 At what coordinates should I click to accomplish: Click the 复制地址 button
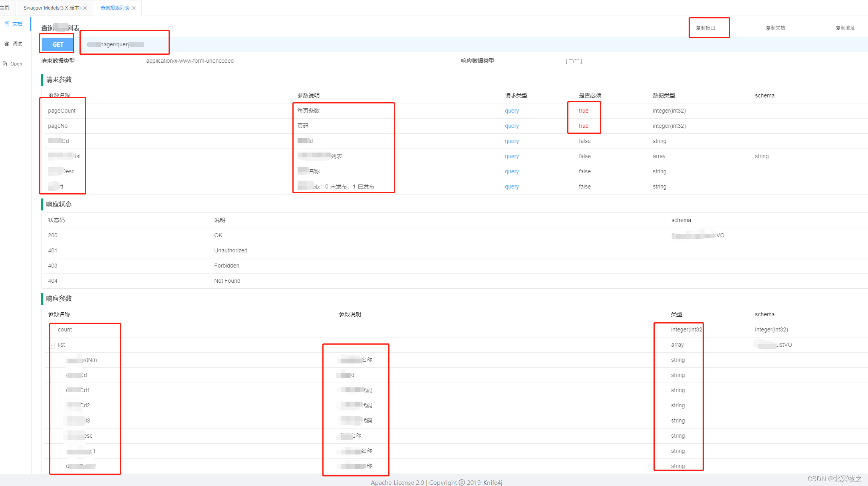845,28
